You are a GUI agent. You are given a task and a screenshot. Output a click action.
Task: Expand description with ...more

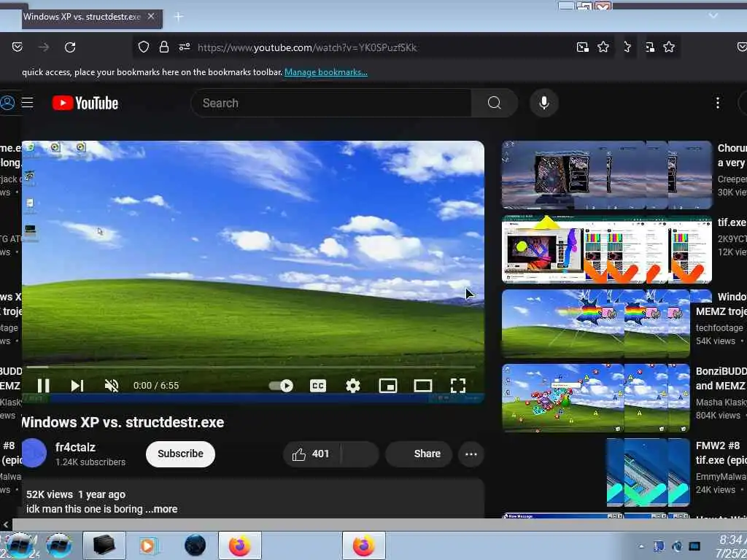click(161, 509)
